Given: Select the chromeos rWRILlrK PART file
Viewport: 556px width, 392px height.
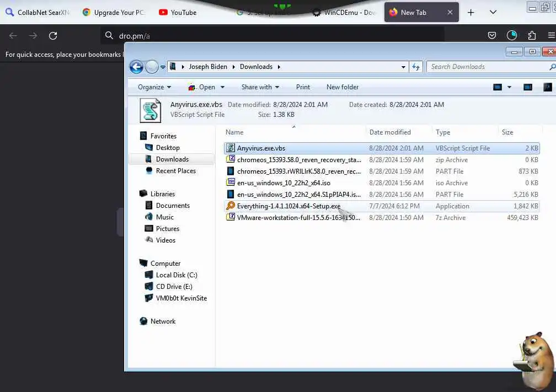Looking at the screenshot, I should click(x=382, y=171).
